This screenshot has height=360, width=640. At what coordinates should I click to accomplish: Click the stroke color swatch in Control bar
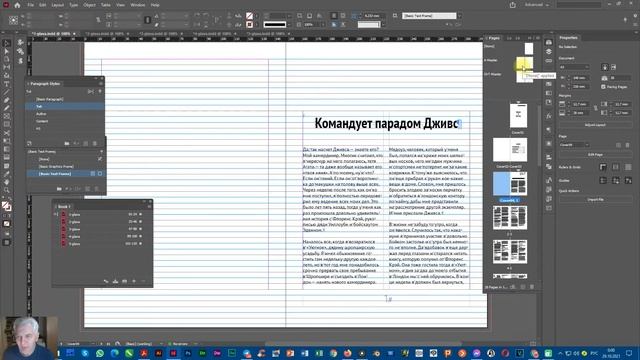click(249, 24)
